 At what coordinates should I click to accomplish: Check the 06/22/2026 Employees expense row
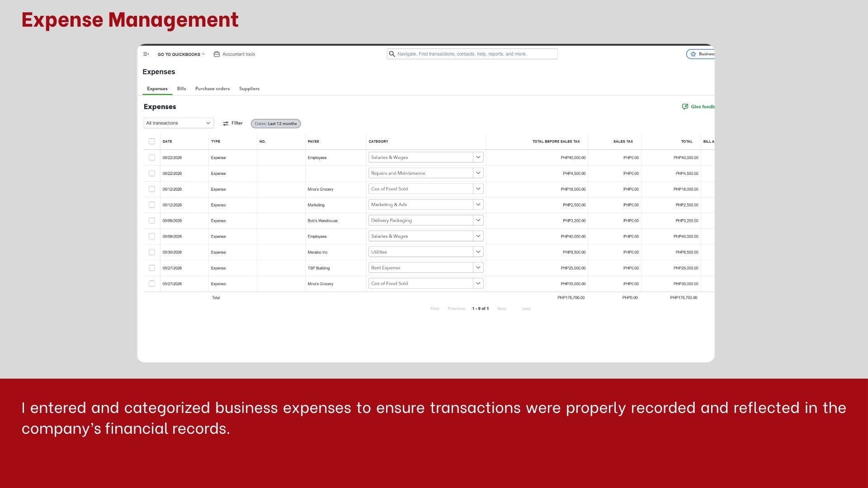(x=152, y=158)
